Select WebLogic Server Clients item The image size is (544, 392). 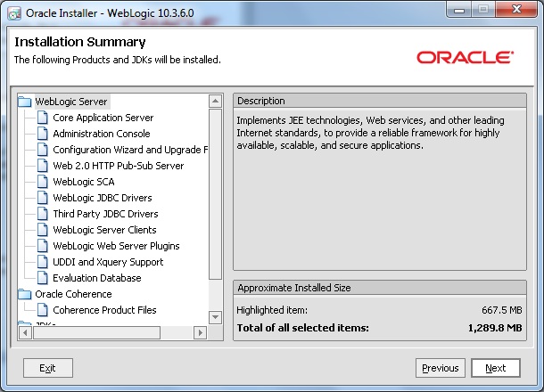(104, 230)
